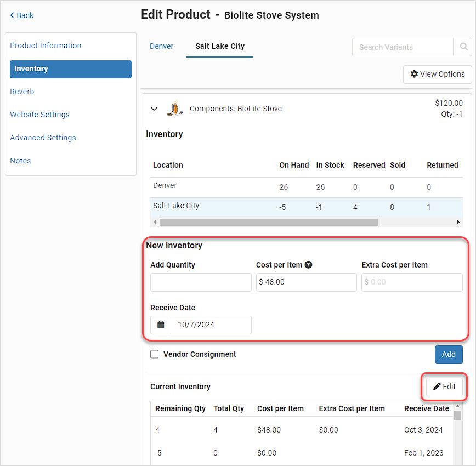
Task: Click the BioLite Stove product thumbnail
Action: 175,109
